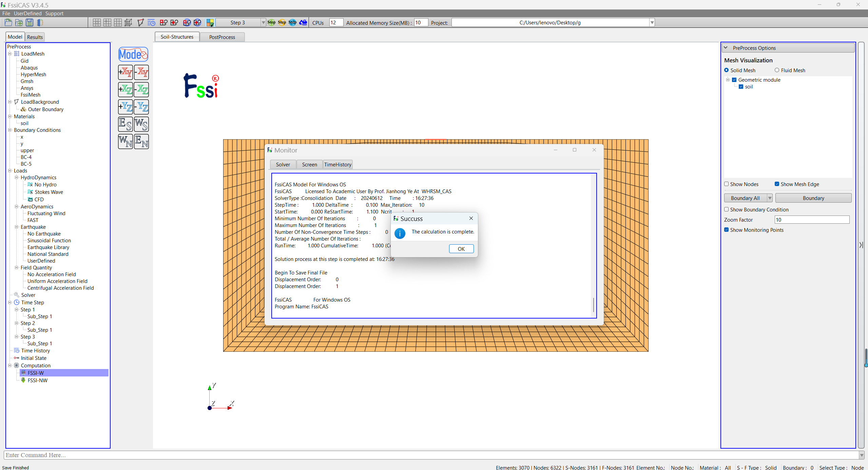Collapse the HydroDynamics tree node
868x470 pixels.
[x=17, y=178]
